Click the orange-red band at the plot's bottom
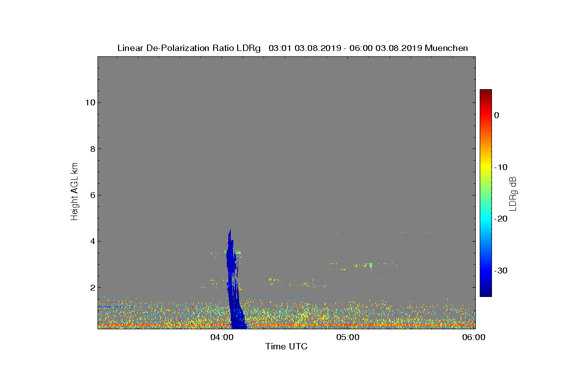The width and height of the screenshot is (588, 392). point(286,325)
